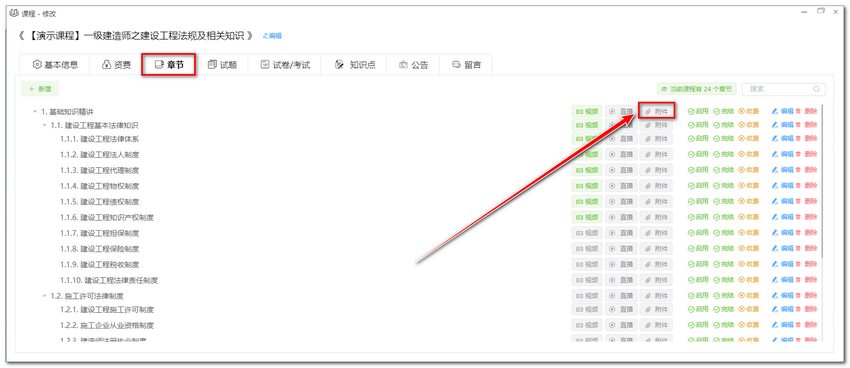Screen dimensions: 850x368
Task: Toggle 完结 for 1.1.4. 建设工程物权制度
Action: [724, 186]
